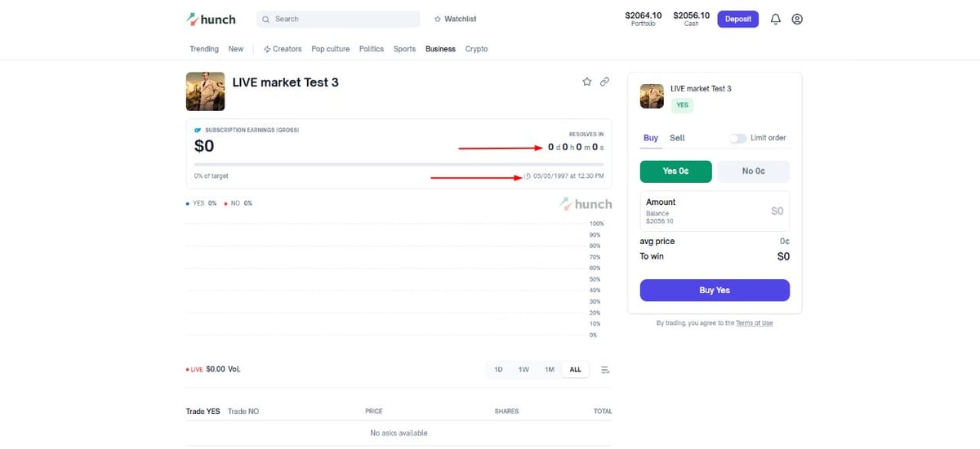Open the Politics category
Image resolution: width=980 pixels, height=449 pixels.
[372, 49]
